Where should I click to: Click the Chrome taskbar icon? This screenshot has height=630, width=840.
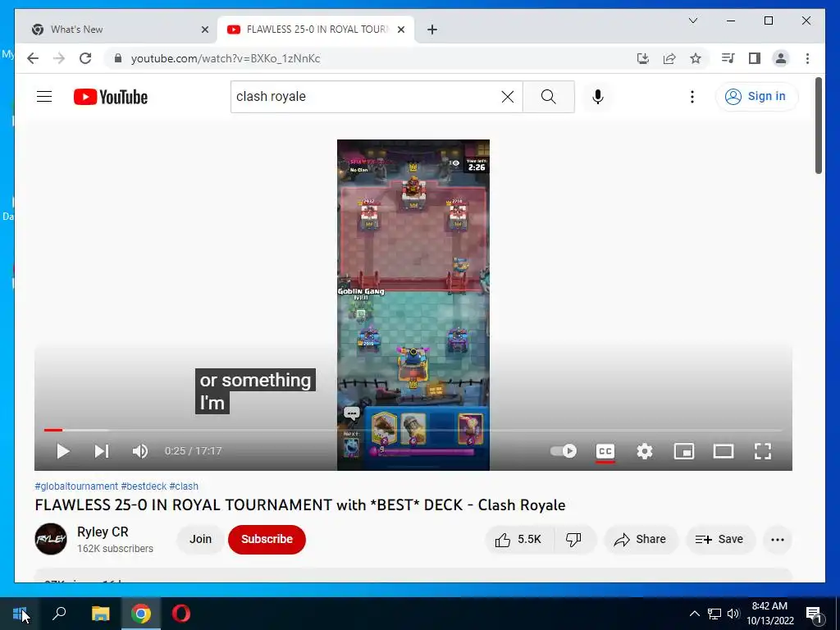pos(141,614)
